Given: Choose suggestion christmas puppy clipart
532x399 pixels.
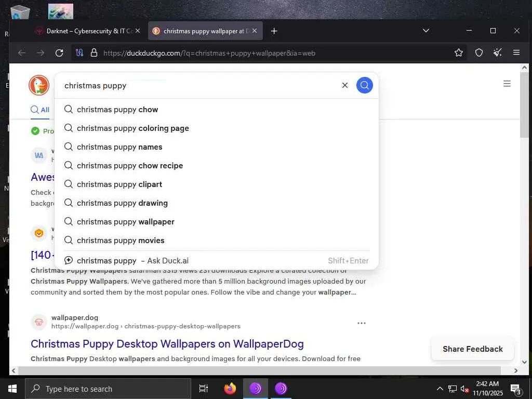Looking at the screenshot, I should (217, 184).
